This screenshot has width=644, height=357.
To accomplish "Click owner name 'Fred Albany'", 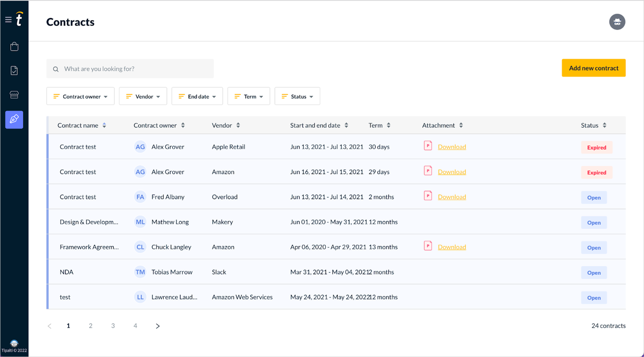I will point(168,197).
